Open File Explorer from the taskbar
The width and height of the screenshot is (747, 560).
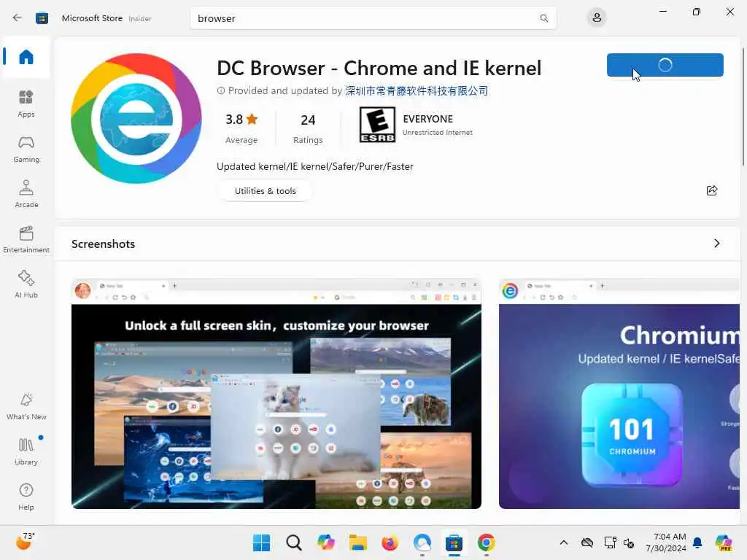click(357, 542)
